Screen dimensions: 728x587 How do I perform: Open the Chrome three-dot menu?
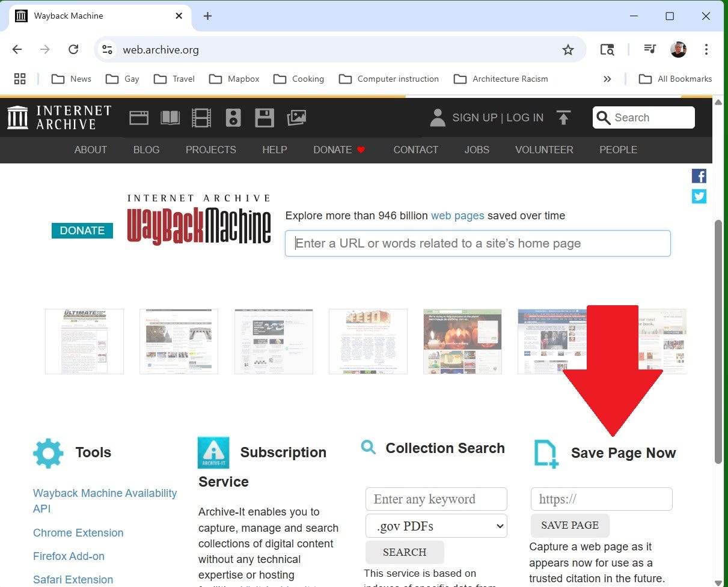tap(706, 50)
